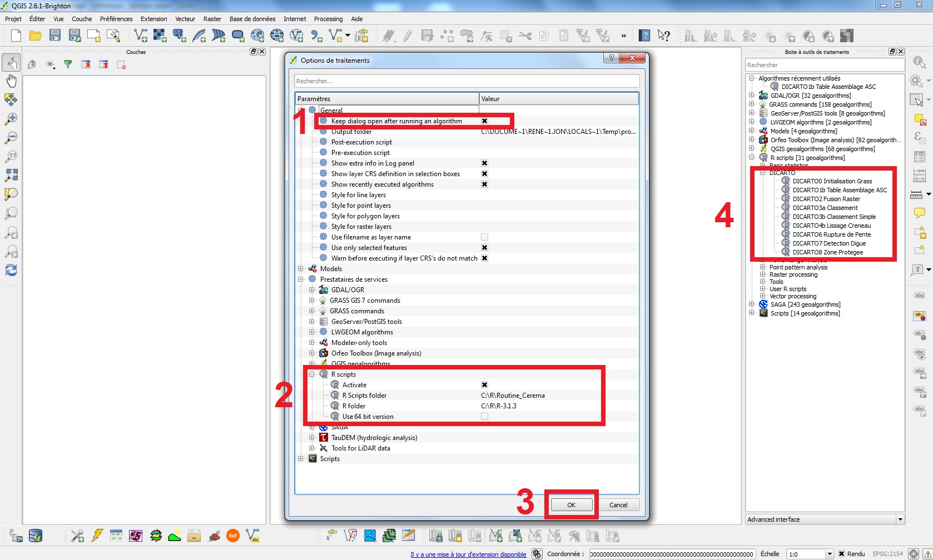Viewport: 933px width, 560px height.
Task: Select DICARTO2 Fusion Raster algorithm
Action: coord(826,199)
